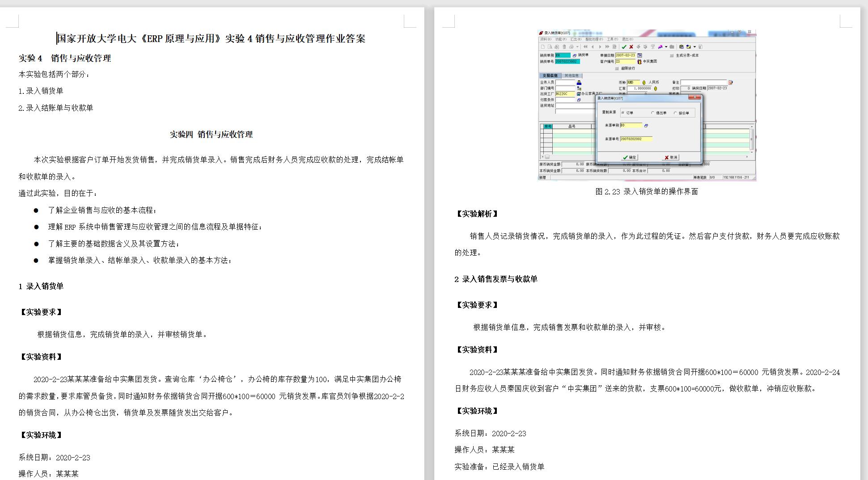
Task: Click department tree icon beside 部门编号
Action: point(579,88)
